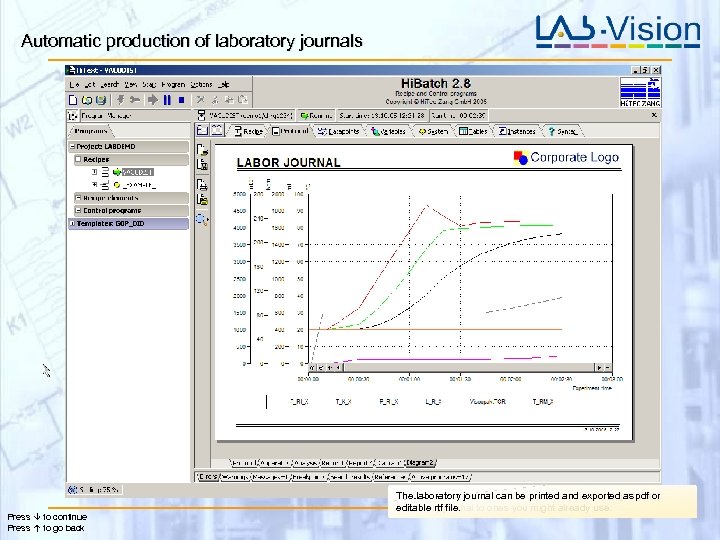Click the grayed Cut scissors icon
This screenshot has width=720, height=540.
click(x=214, y=100)
